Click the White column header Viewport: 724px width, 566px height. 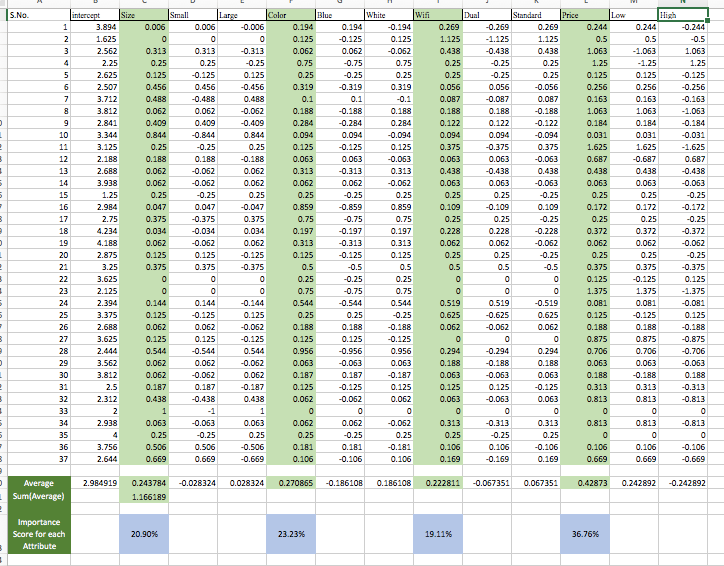(x=389, y=15)
